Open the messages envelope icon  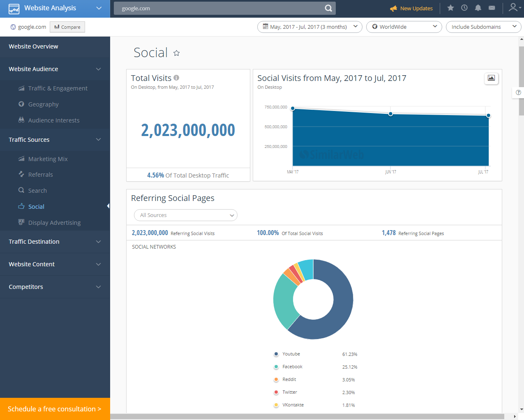492,7
